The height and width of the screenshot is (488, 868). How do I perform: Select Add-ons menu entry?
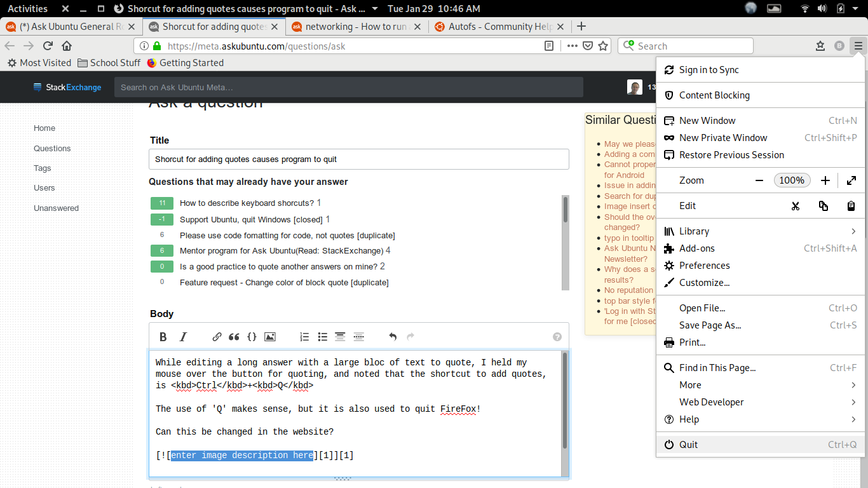[x=761, y=248]
